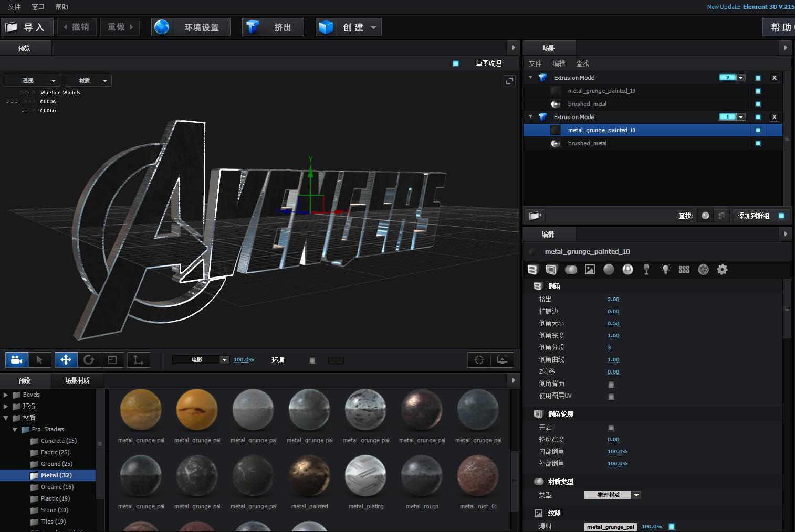Screen dimensions: 795x532
Task: Collapse the Pro_Shaders folder
Action: click(x=15, y=429)
